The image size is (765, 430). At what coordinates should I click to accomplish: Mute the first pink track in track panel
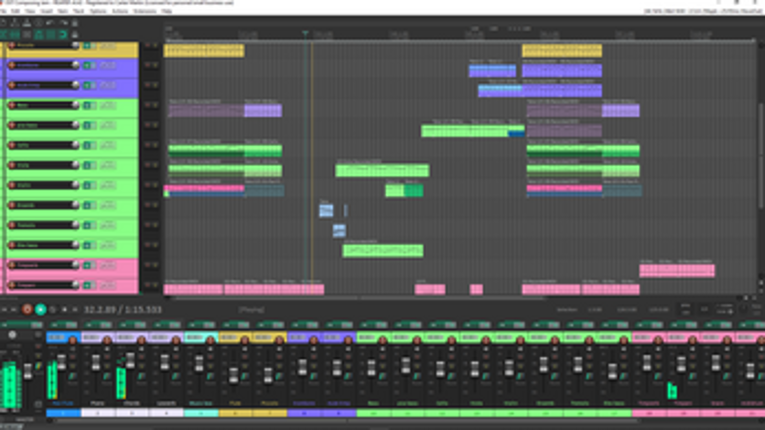(x=146, y=265)
